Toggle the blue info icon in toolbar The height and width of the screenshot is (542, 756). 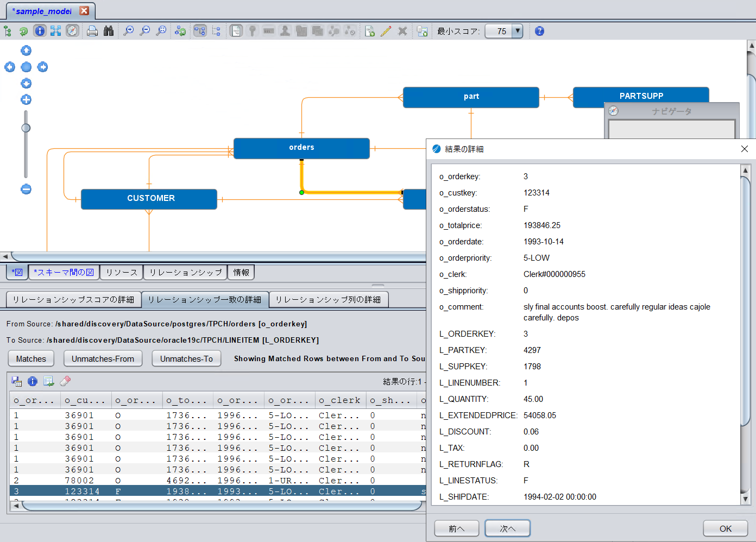[x=40, y=31]
